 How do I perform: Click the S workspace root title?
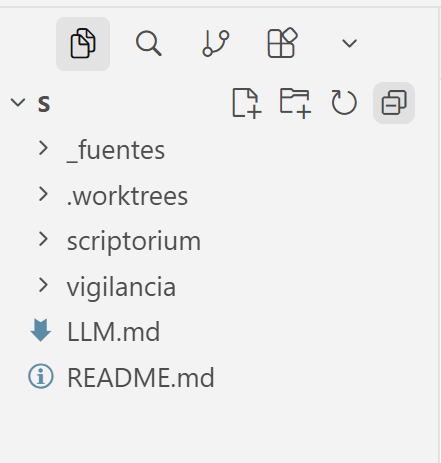point(44,104)
